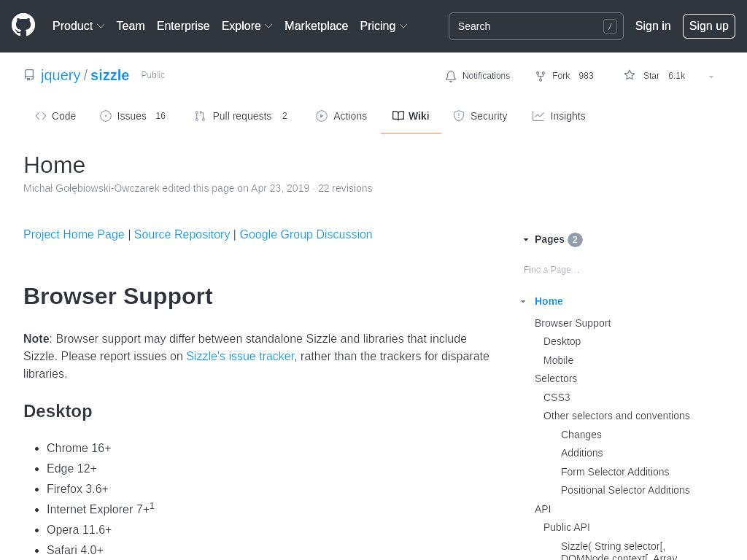Click the Star icon
Screen dimensions: 747x560
pyautogui.click(x=630, y=75)
